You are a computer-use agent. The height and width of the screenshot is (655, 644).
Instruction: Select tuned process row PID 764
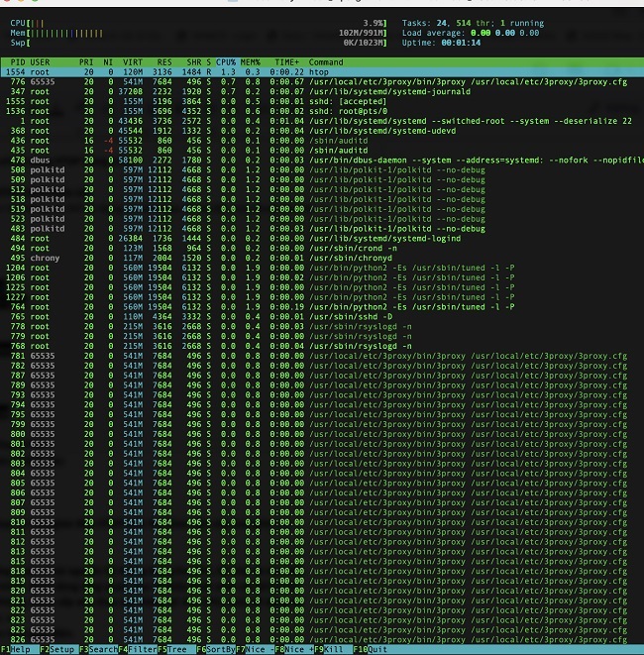click(x=322, y=307)
